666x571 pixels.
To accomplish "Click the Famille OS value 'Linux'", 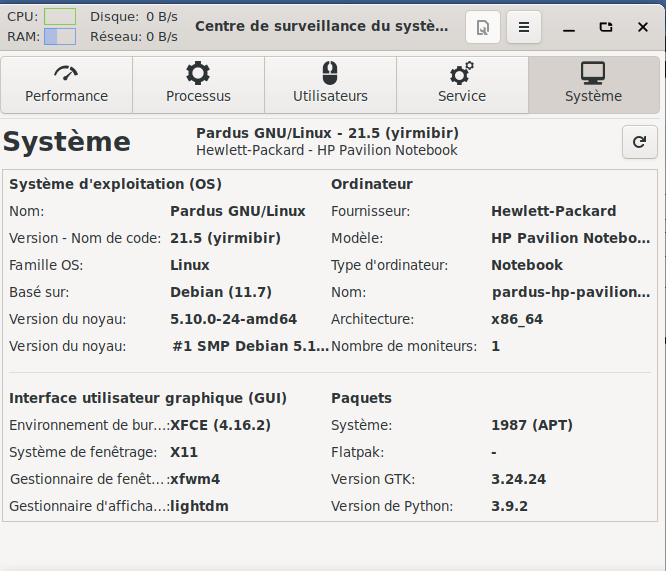I will click(x=190, y=265).
